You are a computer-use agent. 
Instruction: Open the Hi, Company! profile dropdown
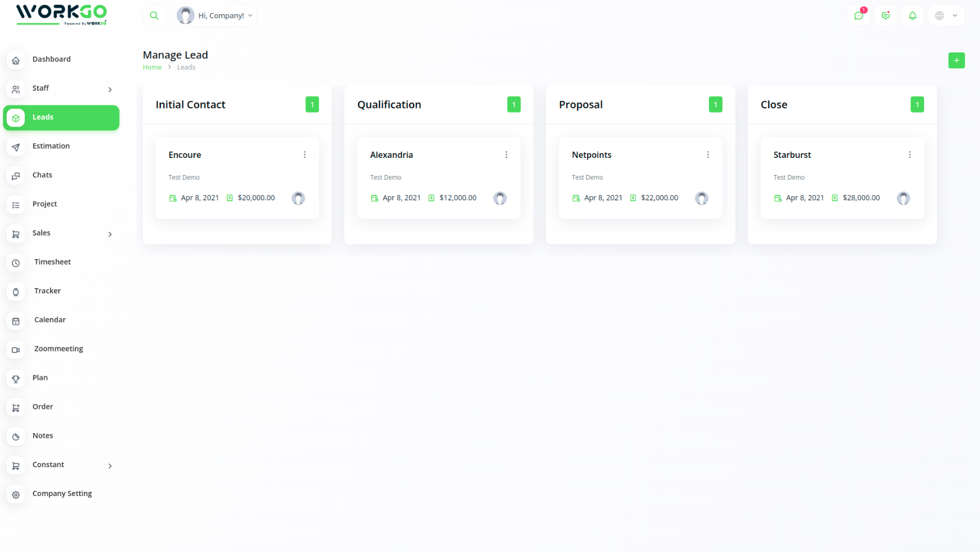pos(216,16)
